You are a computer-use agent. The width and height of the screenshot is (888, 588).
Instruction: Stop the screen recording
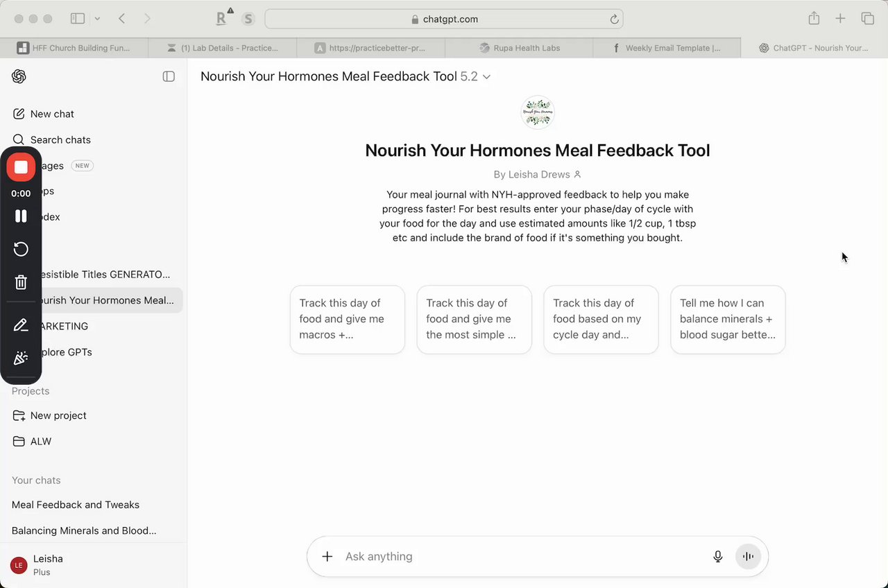(x=21, y=167)
